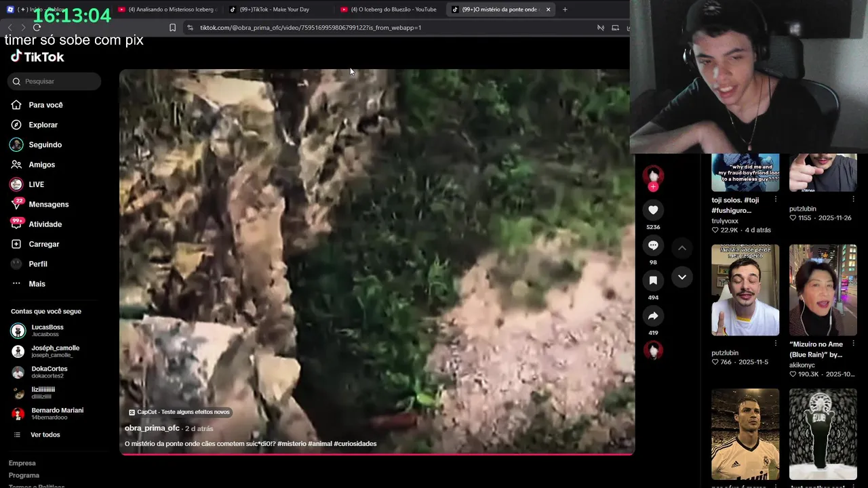868x488 pixels.
Task: Open the Explorar page
Action: (x=43, y=125)
